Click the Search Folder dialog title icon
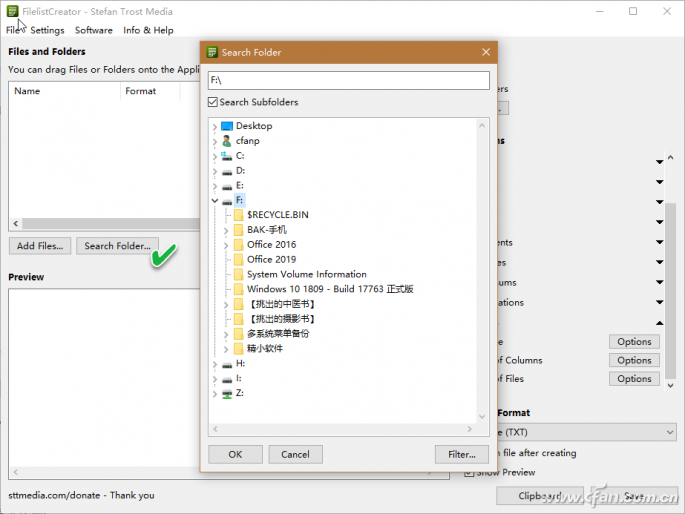Screen dimensions: 685x514 [x=212, y=52]
